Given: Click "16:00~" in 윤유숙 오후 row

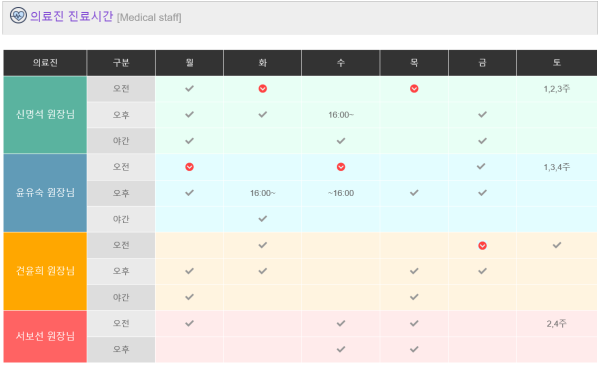Looking at the screenshot, I should pos(262,193).
